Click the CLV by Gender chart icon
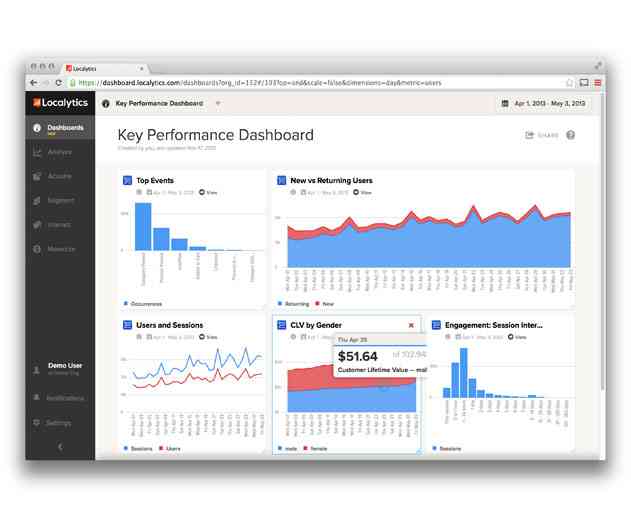Image resolution: width=631 pixels, height=522 pixels. pos(282,325)
